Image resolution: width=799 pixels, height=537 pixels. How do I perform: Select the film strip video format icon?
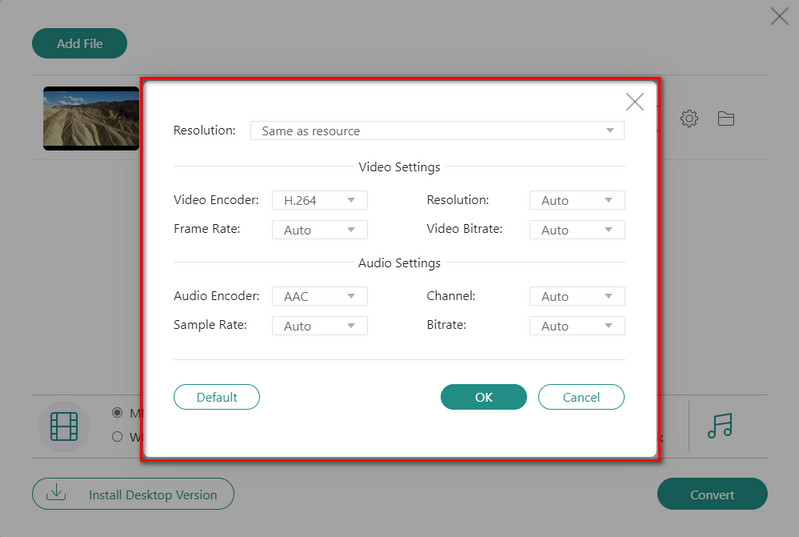(64, 427)
